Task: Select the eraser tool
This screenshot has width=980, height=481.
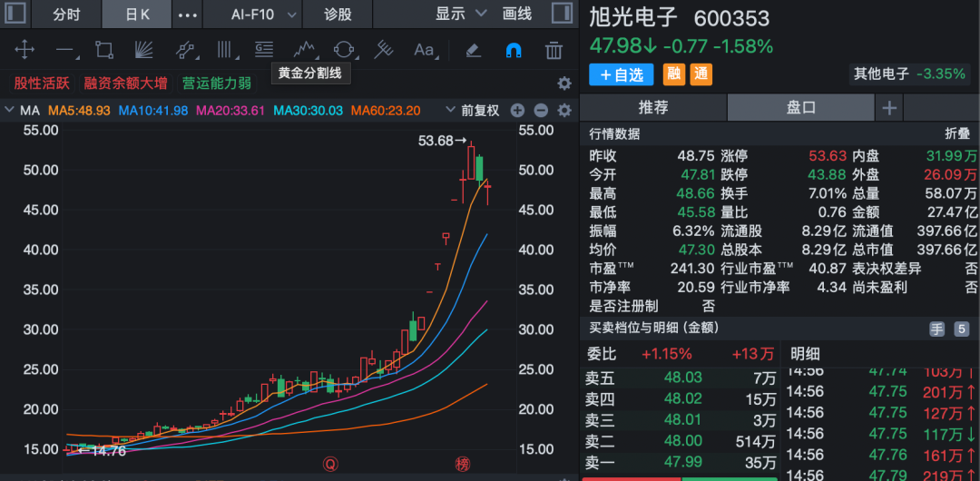Action: pyautogui.click(x=474, y=49)
